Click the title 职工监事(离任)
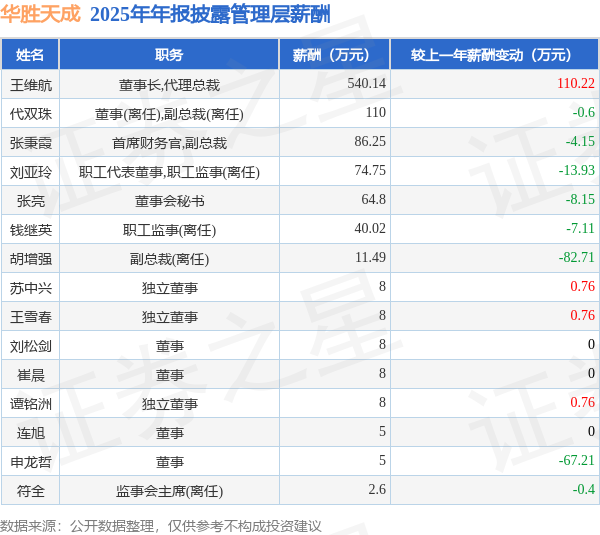The width and height of the screenshot is (600, 535). 169,230
